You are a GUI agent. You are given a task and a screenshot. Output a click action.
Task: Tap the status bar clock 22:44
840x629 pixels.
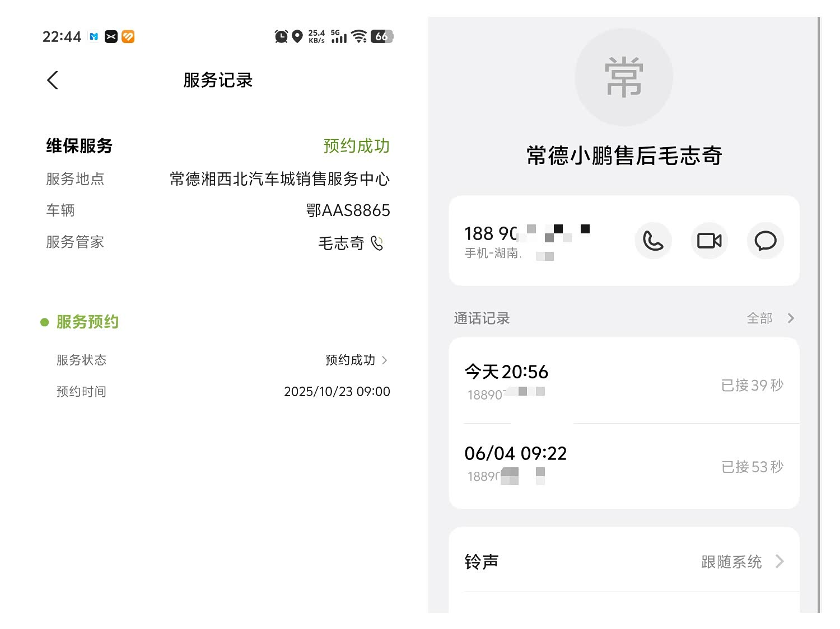(62, 37)
